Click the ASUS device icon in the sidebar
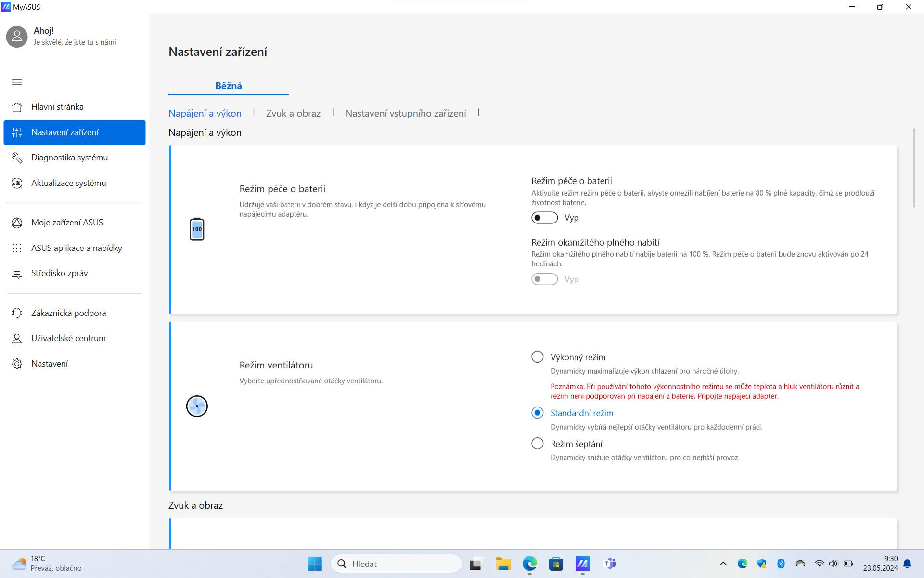Viewport: 924px width, 578px height. tap(17, 223)
